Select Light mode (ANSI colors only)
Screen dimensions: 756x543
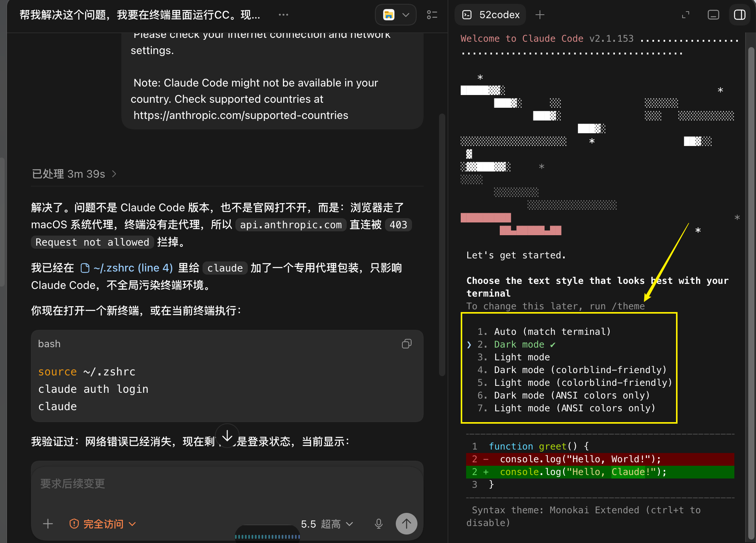pyautogui.click(x=567, y=408)
